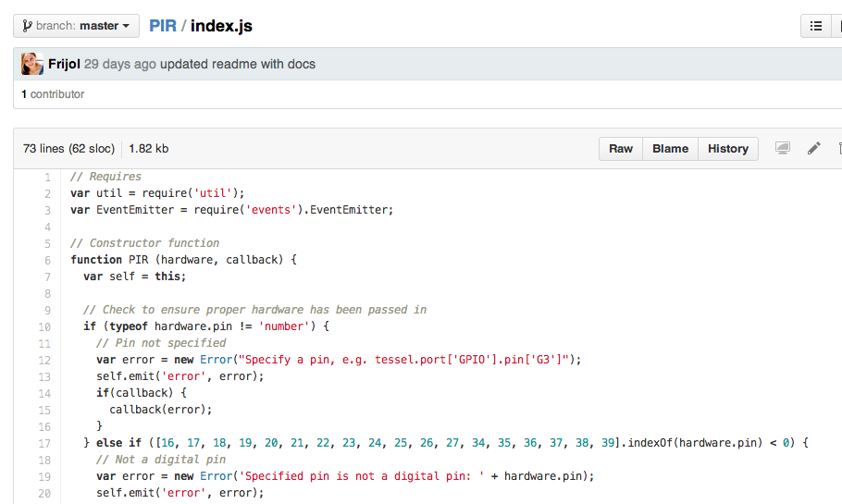Click the 'var self = this;' line
Image resolution: width=842 pixels, height=504 pixels.
(135, 277)
